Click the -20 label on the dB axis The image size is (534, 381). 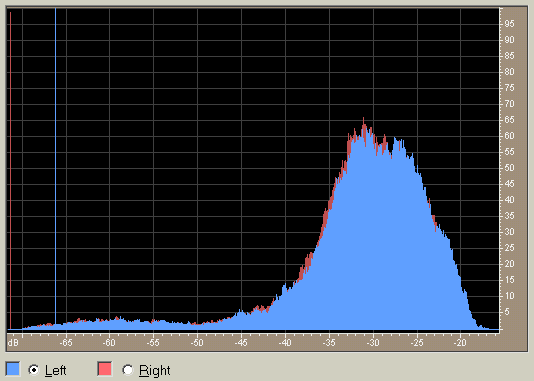click(460, 343)
